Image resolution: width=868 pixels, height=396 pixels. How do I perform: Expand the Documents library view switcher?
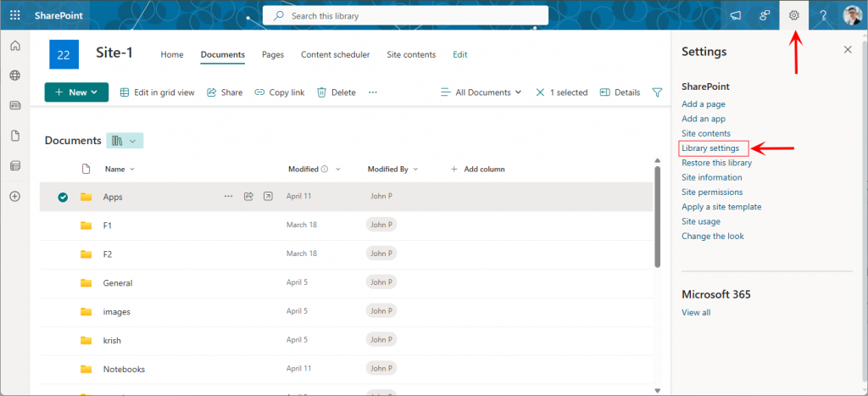tap(125, 141)
